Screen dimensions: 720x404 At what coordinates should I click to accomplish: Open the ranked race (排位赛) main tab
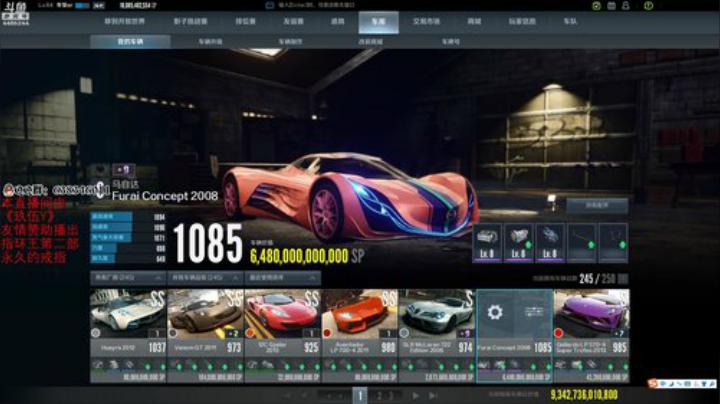click(246, 22)
